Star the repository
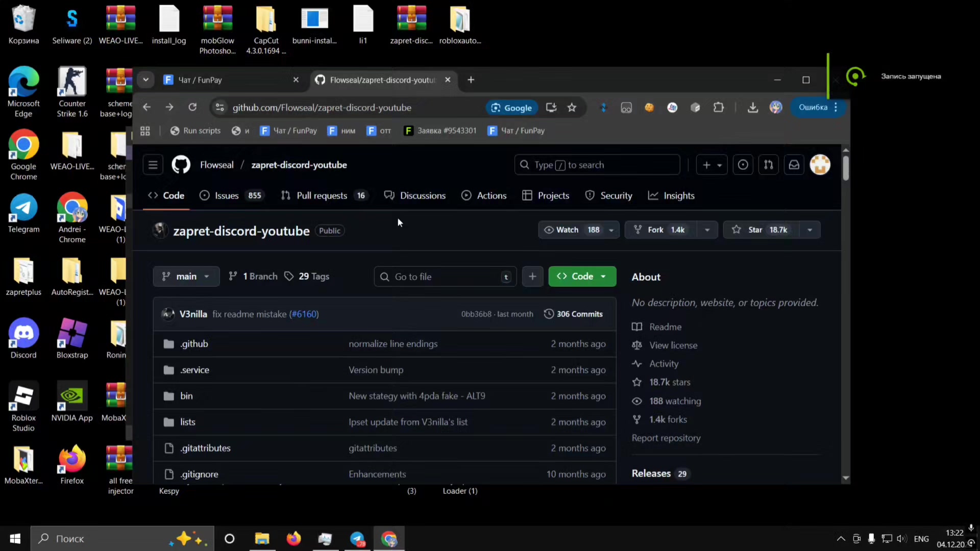Screen dimensions: 980x551 pos(762,230)
